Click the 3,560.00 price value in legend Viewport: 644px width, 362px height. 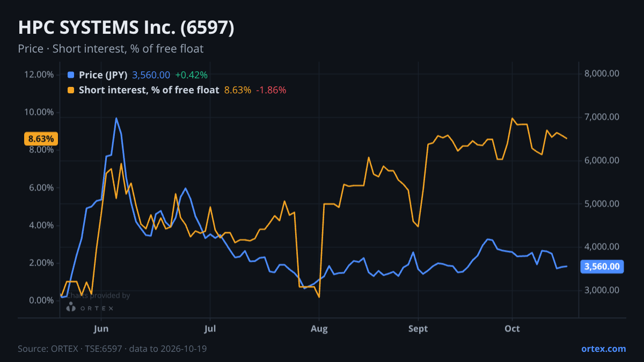[151, 75]
